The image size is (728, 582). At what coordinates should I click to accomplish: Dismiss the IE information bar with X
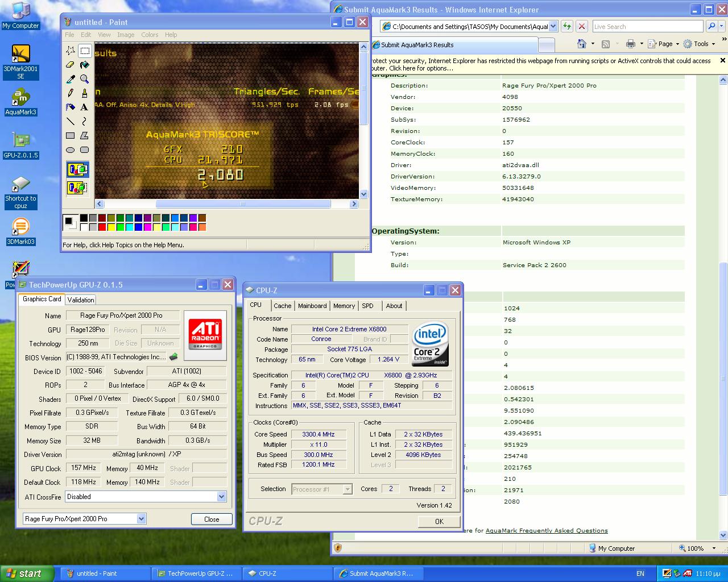(723, 60)
